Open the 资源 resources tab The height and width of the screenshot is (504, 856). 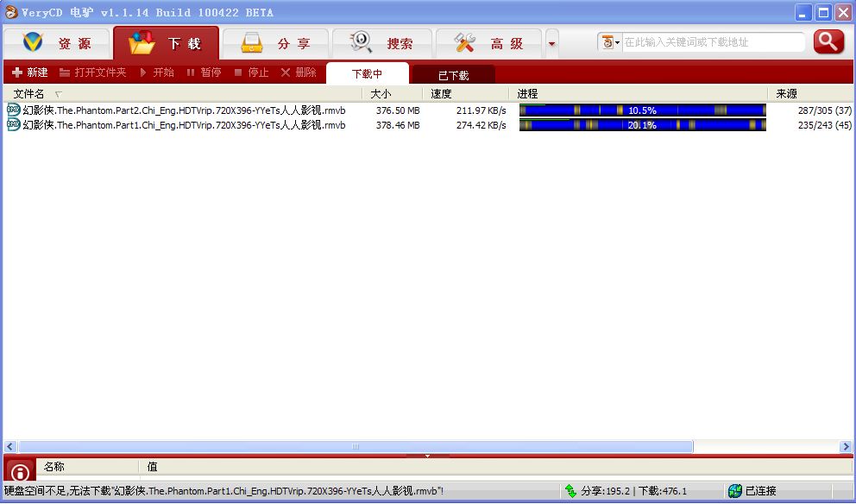coord(56,42)
